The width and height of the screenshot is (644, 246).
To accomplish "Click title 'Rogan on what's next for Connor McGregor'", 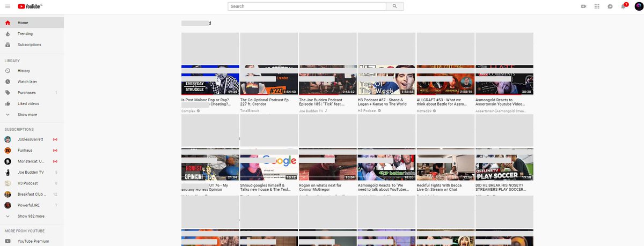I will (x=320, y=187).
